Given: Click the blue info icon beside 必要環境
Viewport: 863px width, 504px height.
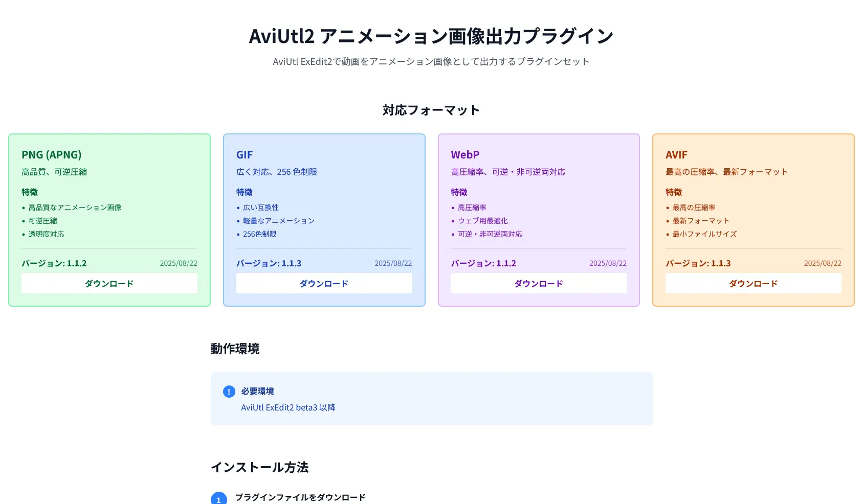Looking at the screenshot, I should tap(229, 392).
